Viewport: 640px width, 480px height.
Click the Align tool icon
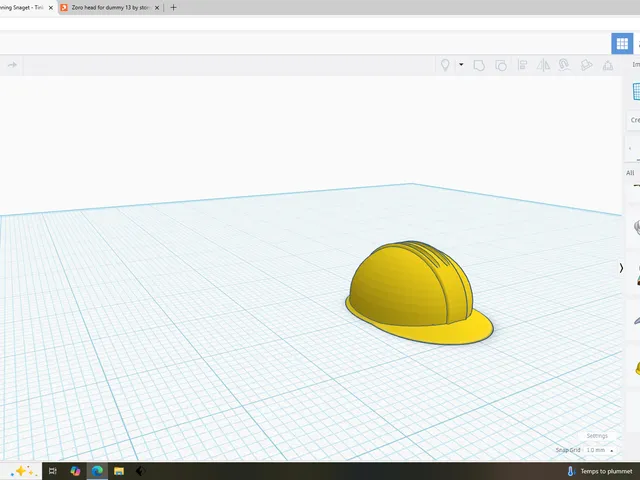pos(522,65)
